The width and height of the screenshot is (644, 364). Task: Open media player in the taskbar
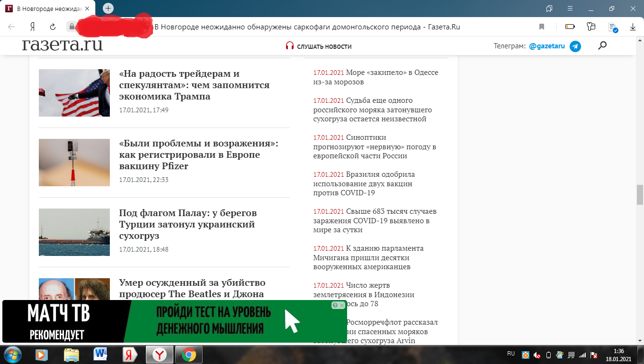click(x=42, y=355)
